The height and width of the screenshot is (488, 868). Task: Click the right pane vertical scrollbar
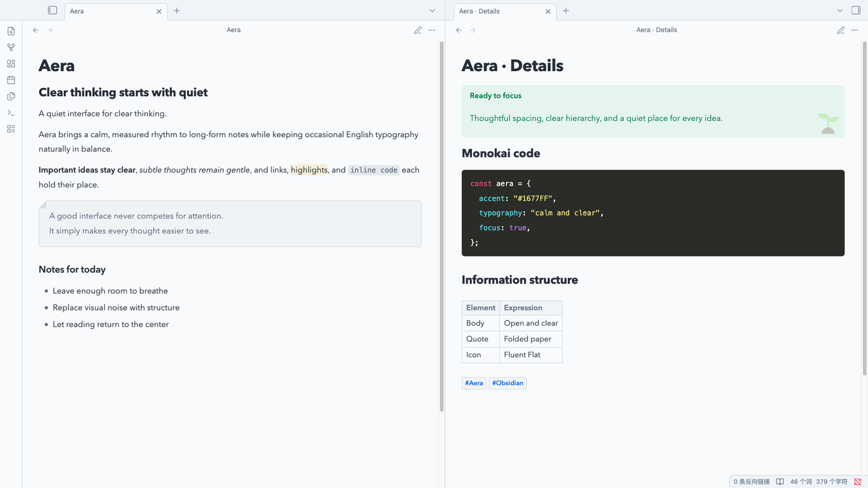[864, 208]
